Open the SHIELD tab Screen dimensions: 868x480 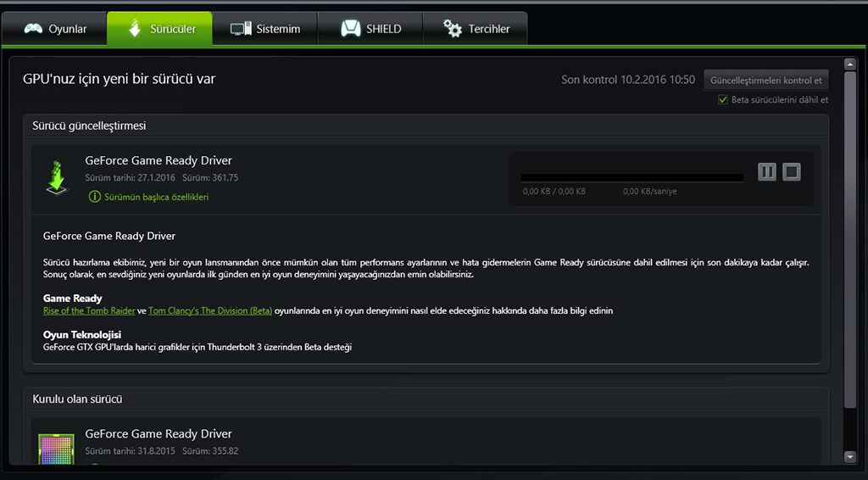(x=370, y=29)
